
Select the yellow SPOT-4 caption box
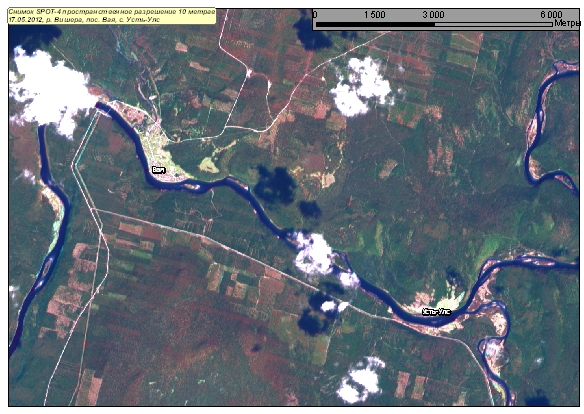pos(112,16)
